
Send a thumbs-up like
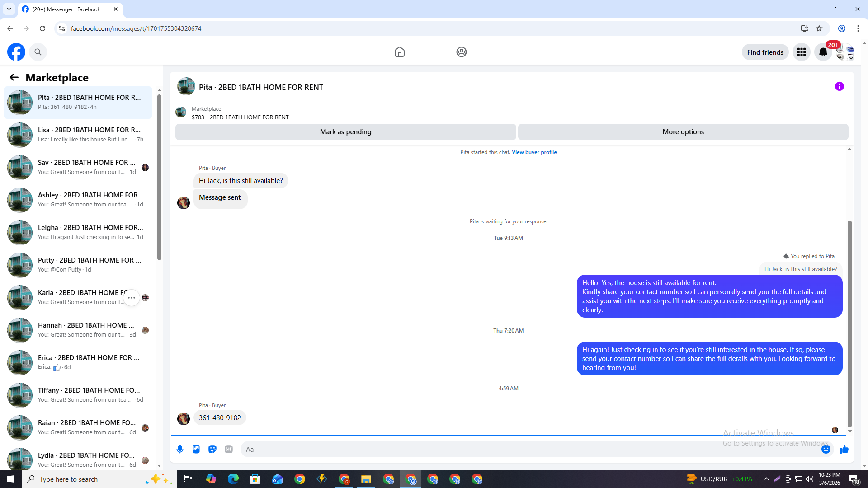point(844,449)
